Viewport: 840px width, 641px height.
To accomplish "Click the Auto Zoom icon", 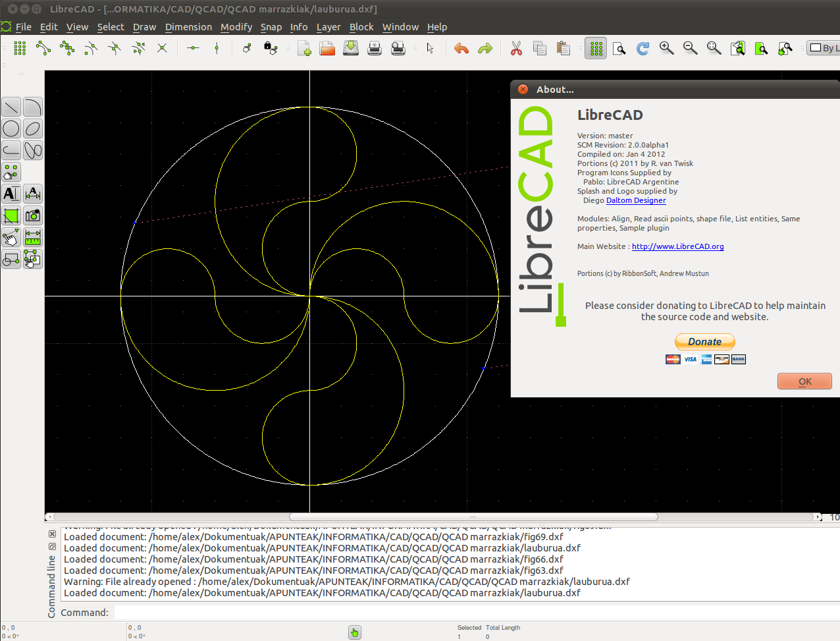I will [x=714, y=48].
